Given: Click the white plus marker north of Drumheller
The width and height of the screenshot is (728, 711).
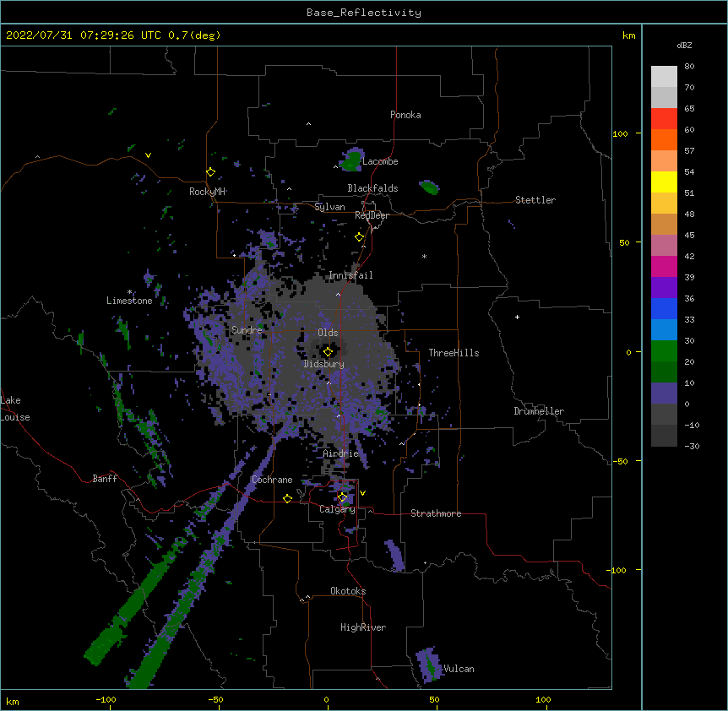Looking at the screenshot, I should [517, 317].
